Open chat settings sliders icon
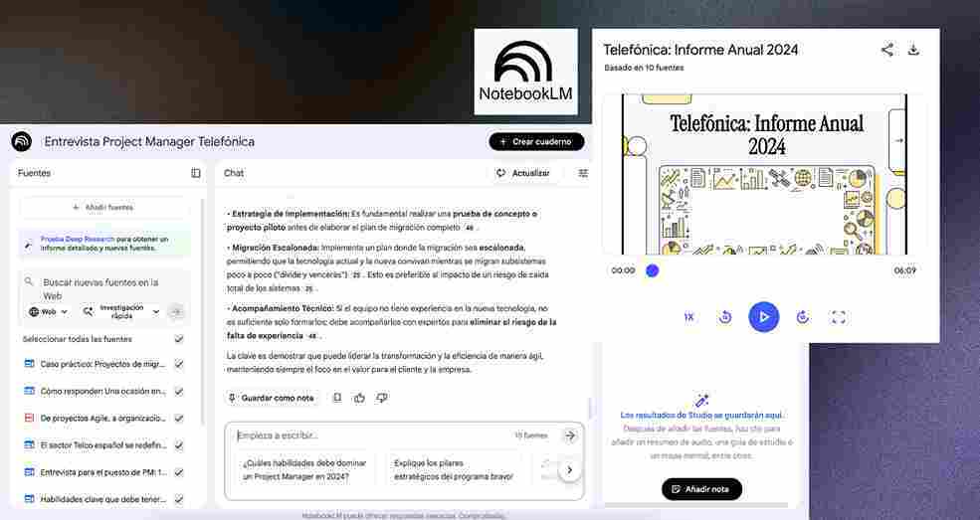 tap(583, 173)
